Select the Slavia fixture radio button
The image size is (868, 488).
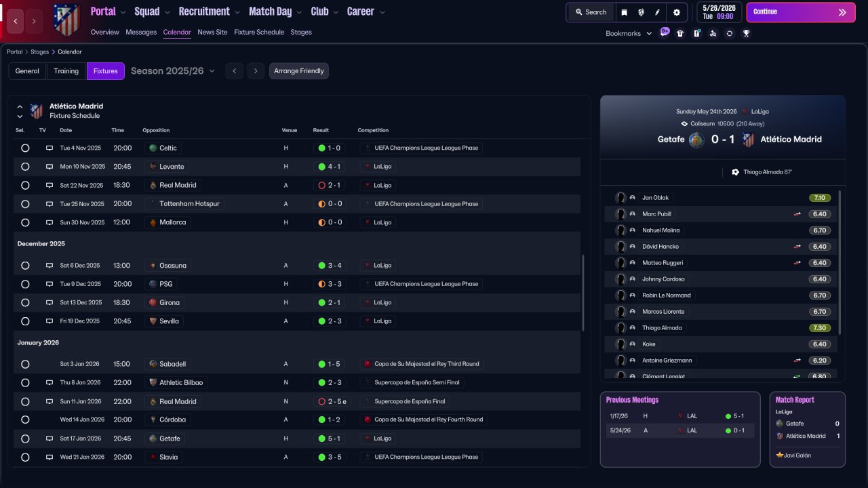point(25,457)
